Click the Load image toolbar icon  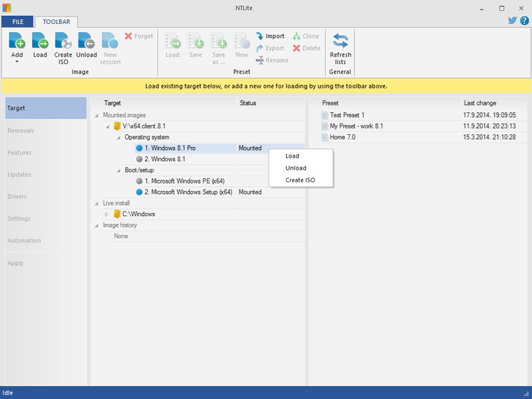[40, 41]
